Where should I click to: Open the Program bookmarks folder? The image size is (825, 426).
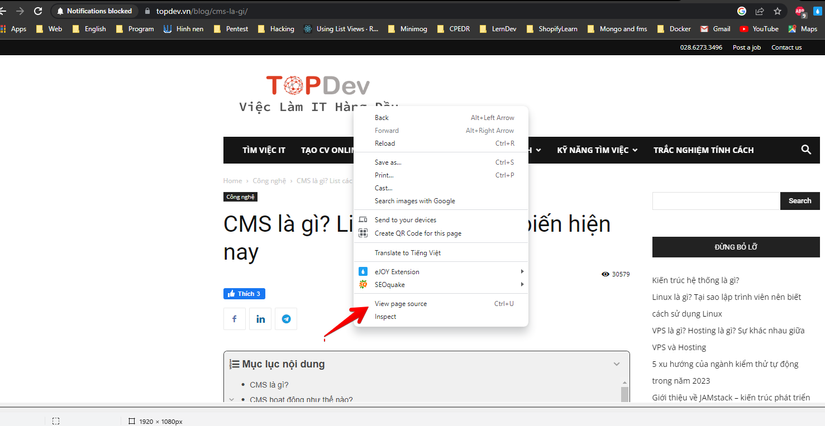135,29
